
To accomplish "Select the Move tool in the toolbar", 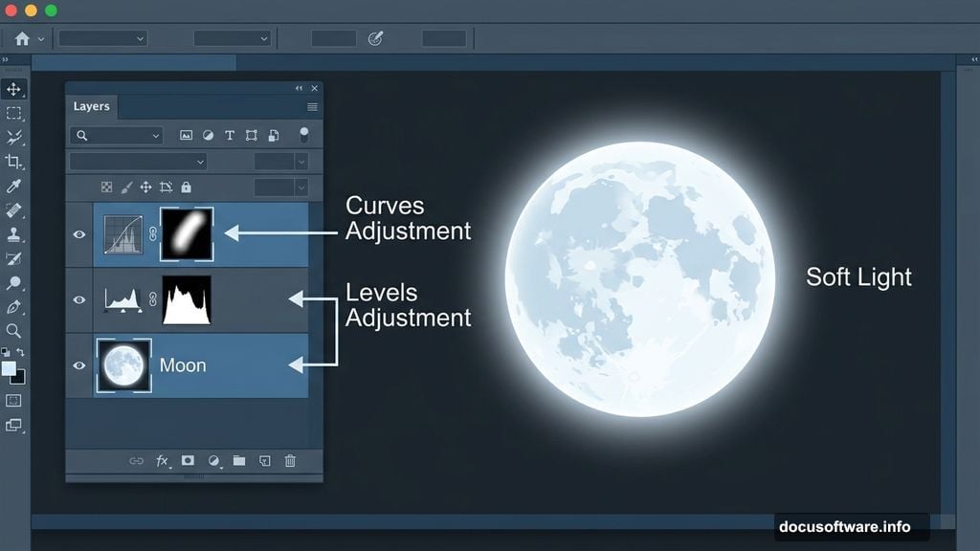I will (x=13, y=89).
